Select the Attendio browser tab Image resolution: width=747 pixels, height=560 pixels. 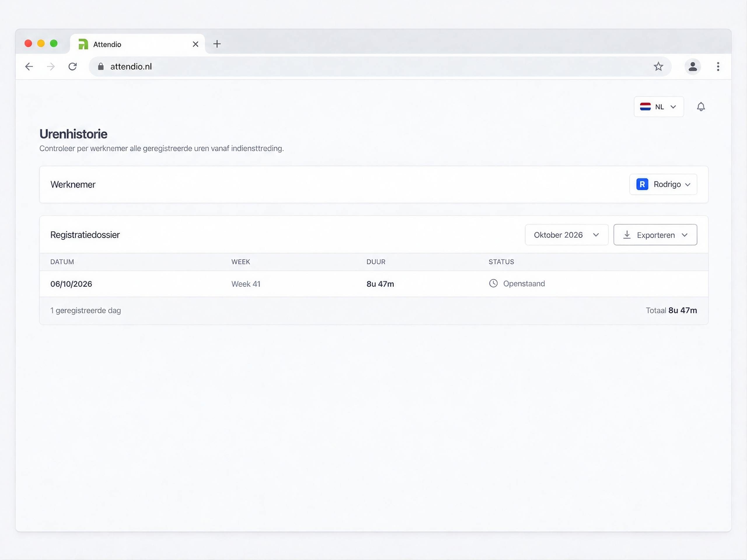pyautogui.click(x=137, y=44)
